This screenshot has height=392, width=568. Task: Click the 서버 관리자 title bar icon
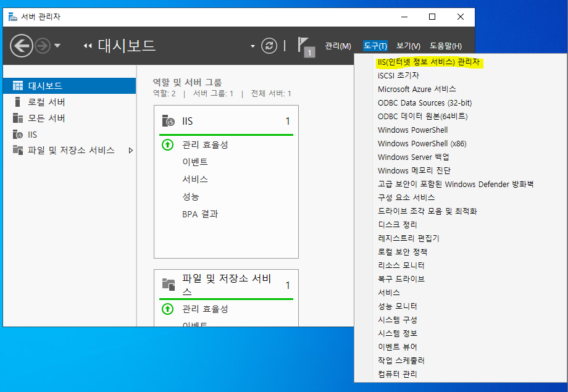pos(13,17)
